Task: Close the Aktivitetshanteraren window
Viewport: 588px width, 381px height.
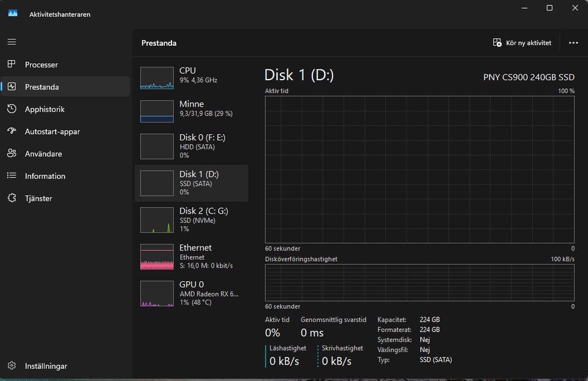Action: pyautogui.click(x=575, y=8)
